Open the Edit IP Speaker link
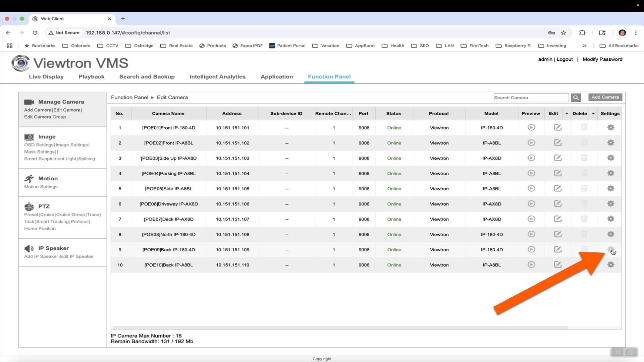The width and height of the screenshot is (644, 362). pyautogui.click(x=76, y=256)
